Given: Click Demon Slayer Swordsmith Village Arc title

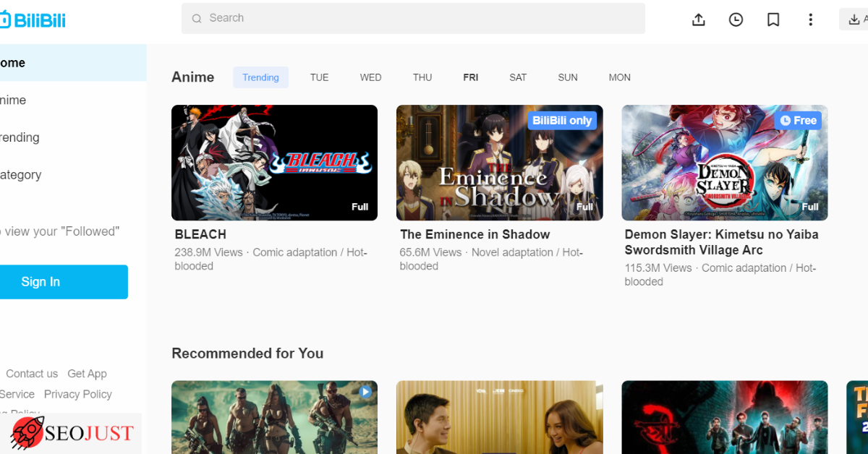Looking at the screenshot, I should coord(721,242).
